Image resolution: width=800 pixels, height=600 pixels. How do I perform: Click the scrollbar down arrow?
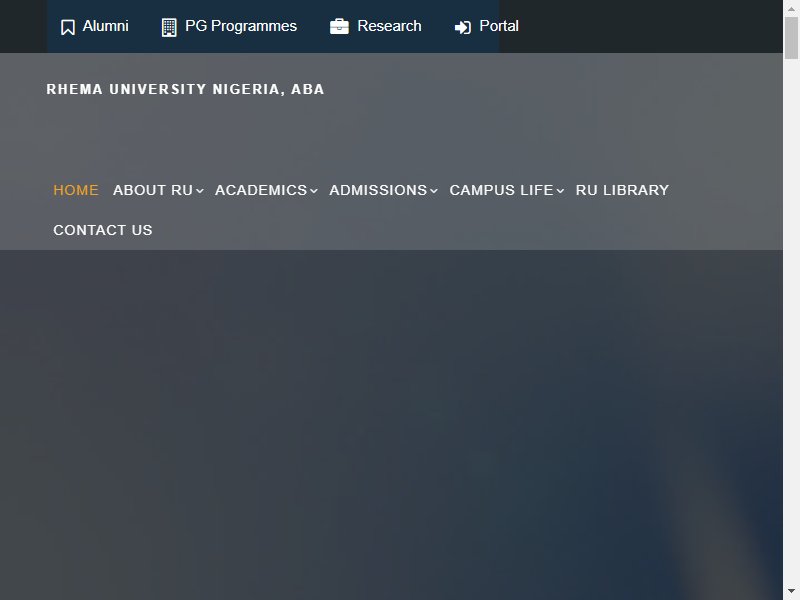[x=791, y=591]
